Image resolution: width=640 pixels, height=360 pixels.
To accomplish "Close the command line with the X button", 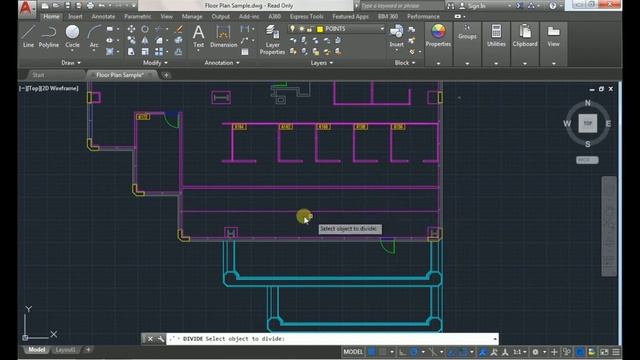I will (x=150, y=339).
